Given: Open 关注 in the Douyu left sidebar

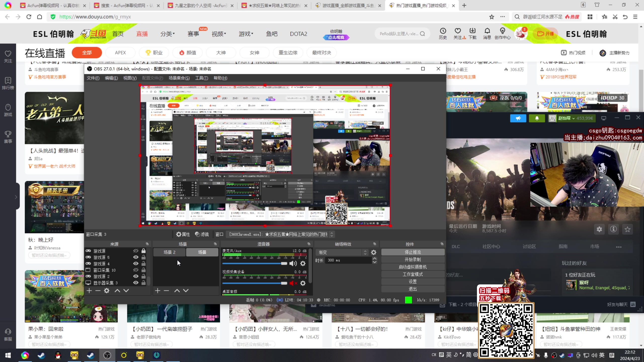Looking at the screenshot, I should 8,57.
